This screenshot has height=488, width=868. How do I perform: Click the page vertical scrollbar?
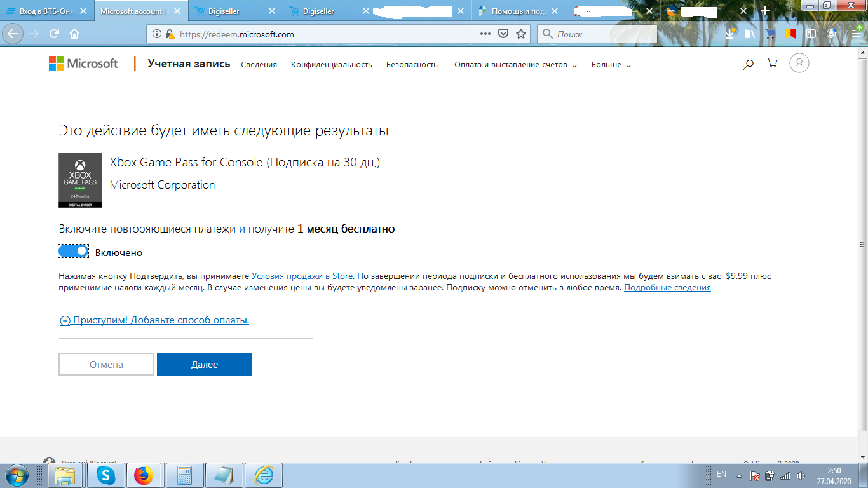point(862,244)
